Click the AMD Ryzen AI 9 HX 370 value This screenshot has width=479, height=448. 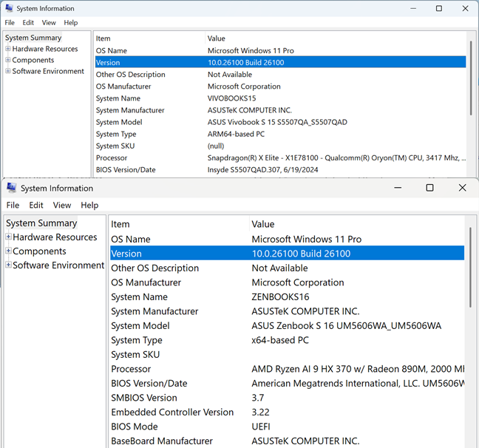[x=358, y=369]
